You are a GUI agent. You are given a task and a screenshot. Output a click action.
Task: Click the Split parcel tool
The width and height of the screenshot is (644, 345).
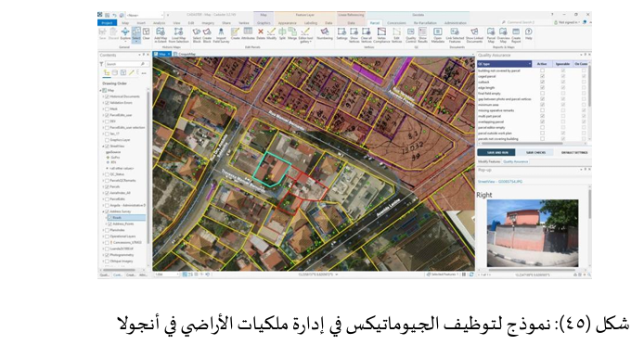[x=282, y=34]
